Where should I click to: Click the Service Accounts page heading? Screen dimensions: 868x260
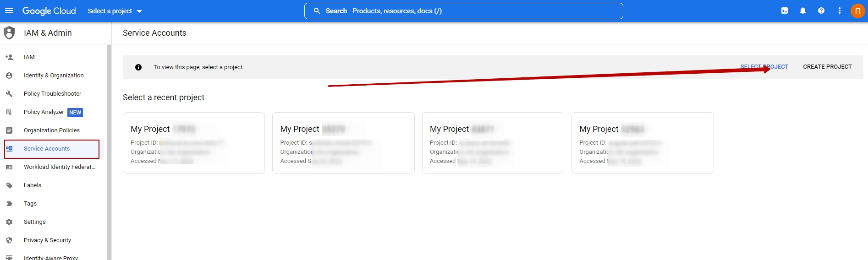pos(154,33)
